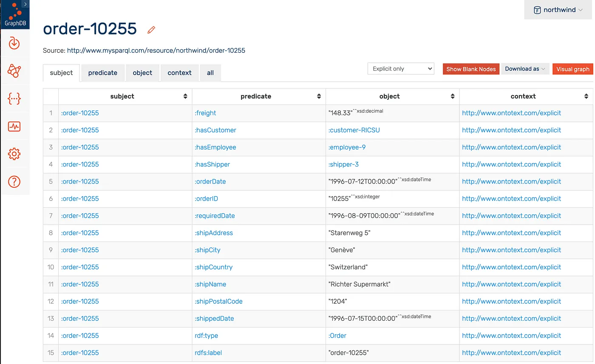595x364 pixels.
Task: Click the :shipCity predicate link
Action: click(x=207, y=250)
